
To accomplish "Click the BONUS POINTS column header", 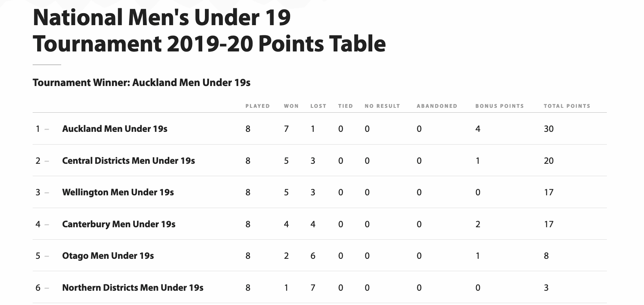I will (500, 106).
